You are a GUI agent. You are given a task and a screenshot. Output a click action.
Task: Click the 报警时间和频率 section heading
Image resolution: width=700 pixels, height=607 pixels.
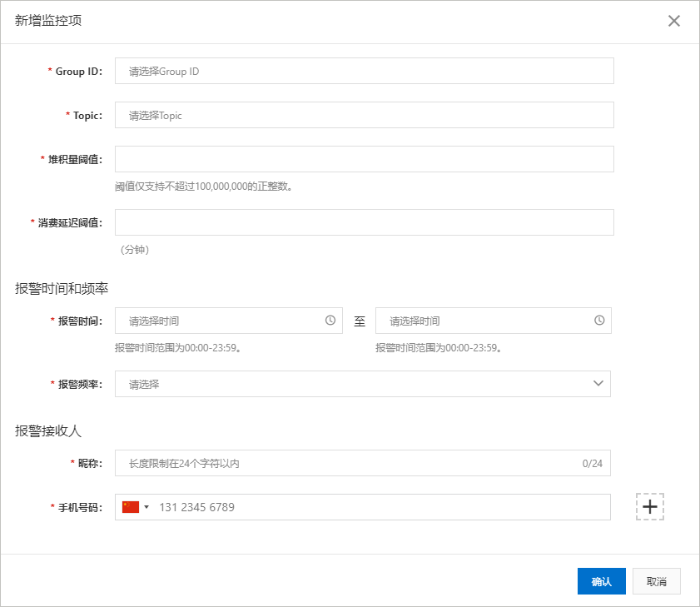pos(62,289)
